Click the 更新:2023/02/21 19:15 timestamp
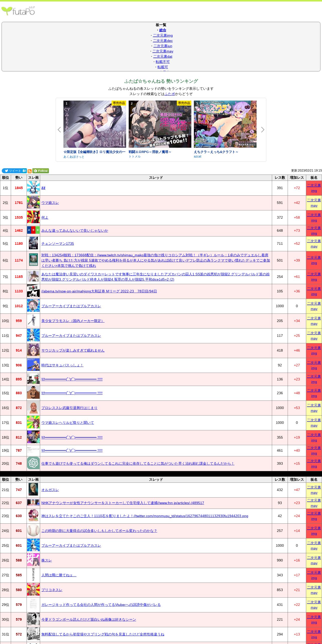 click(x=306, y=171)
